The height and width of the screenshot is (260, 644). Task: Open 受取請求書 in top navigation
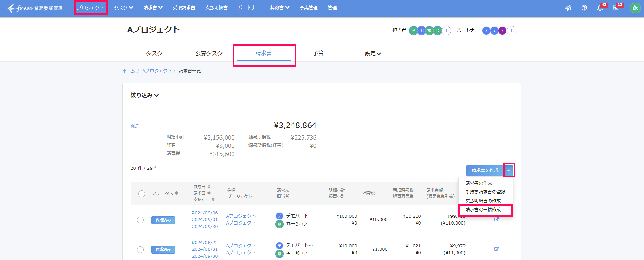pos(184,8)
